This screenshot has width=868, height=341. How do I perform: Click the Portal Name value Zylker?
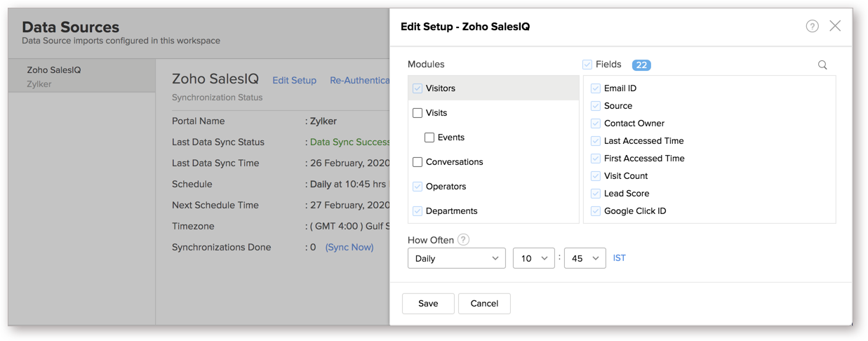tap(323, 121)
